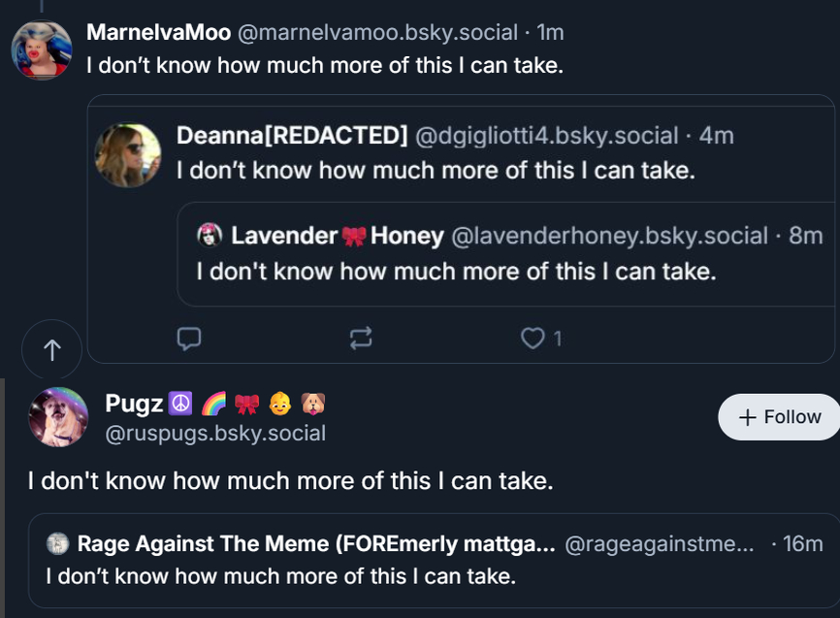Click the repost arrows icon

[361, 338]
